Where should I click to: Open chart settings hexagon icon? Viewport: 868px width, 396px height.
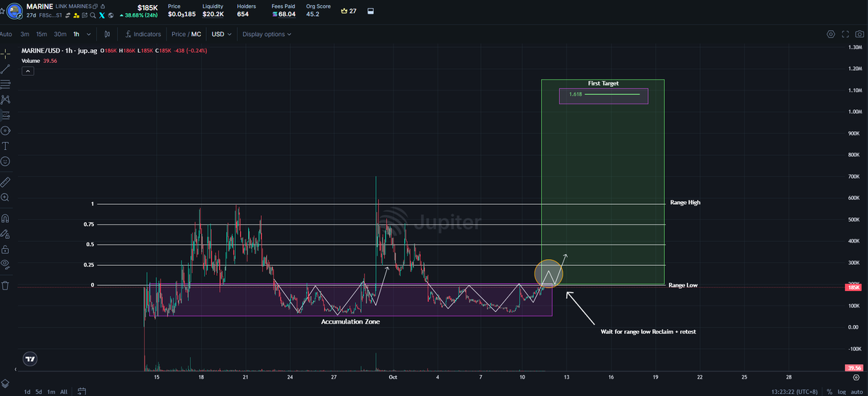click(830, 34)
